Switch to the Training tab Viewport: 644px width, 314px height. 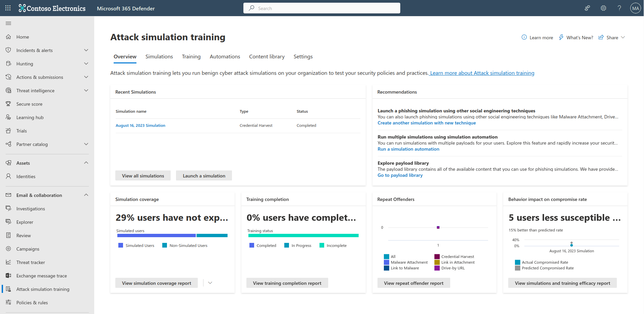coord(191,57)
